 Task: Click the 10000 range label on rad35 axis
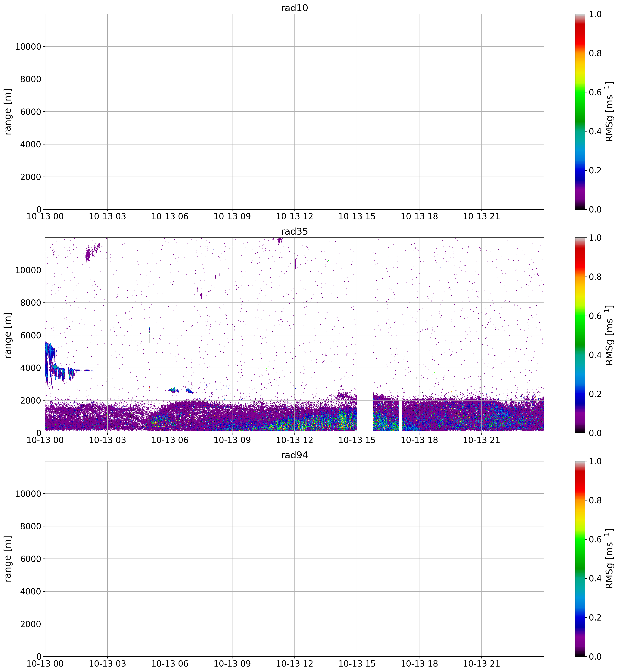pos(28,270)
